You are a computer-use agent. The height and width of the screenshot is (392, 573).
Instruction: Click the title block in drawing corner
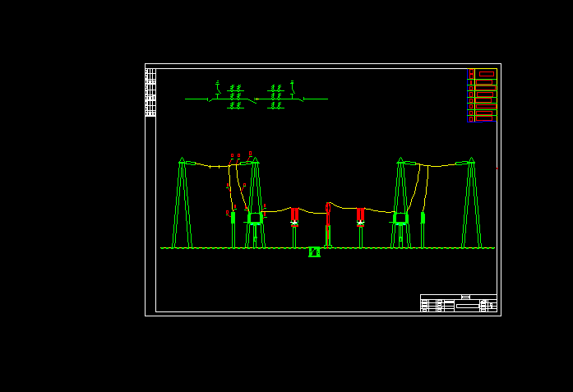[458, 303]
